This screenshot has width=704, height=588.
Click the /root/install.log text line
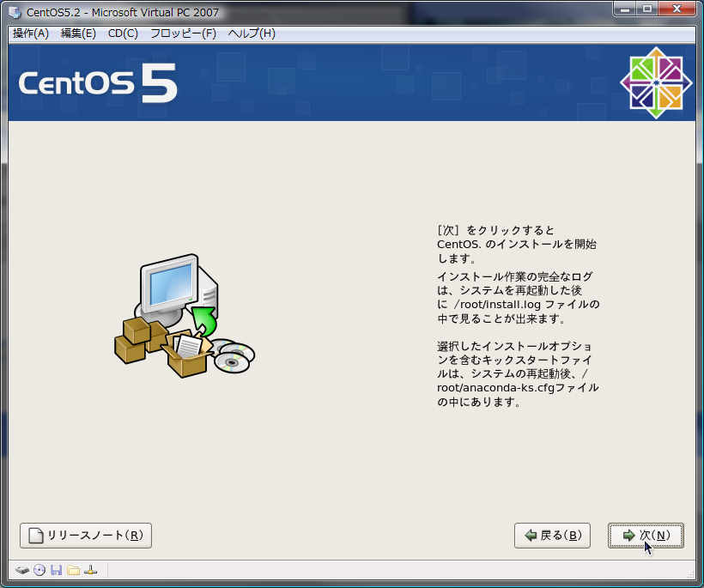tap(519, 305)
